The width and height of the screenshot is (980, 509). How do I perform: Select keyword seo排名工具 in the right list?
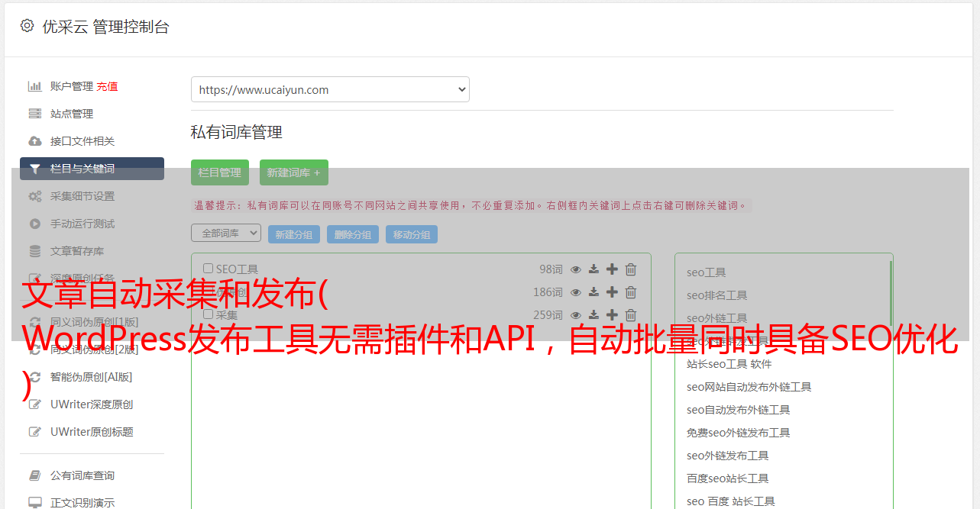(717, 295)
